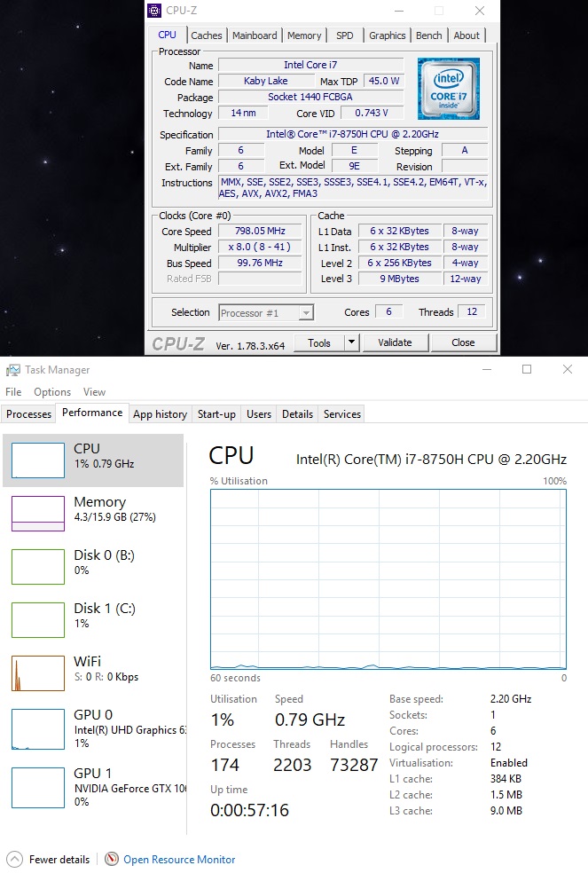Select the WiFi mini graph thumbnail
This screenshot has width=588, height=881.
(x=38, y=673)
